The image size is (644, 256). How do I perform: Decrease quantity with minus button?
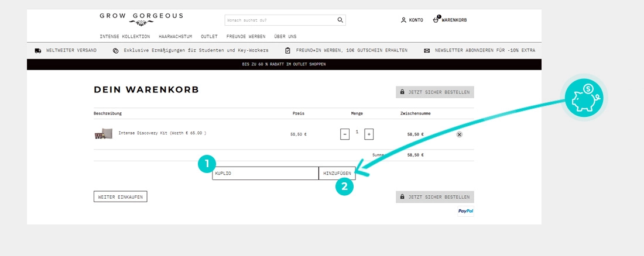345,134
